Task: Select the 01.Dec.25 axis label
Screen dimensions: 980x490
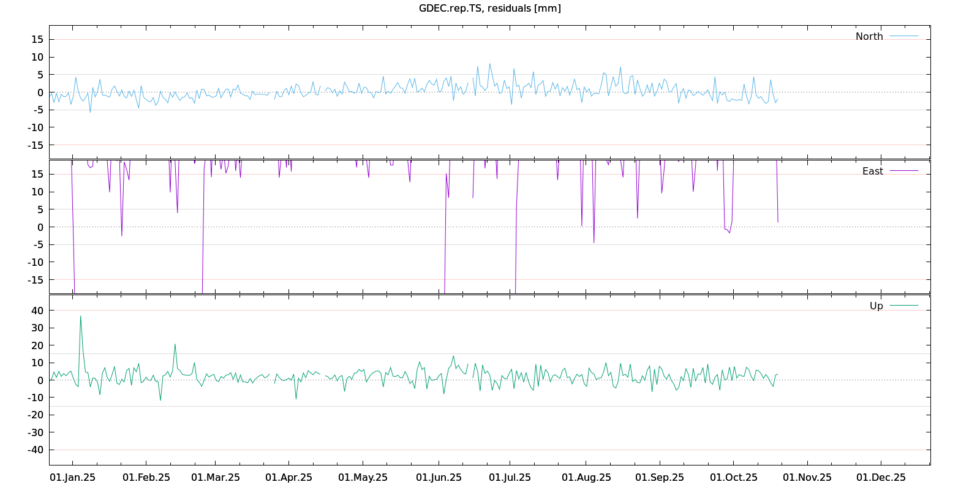Action: pos(881,477)
